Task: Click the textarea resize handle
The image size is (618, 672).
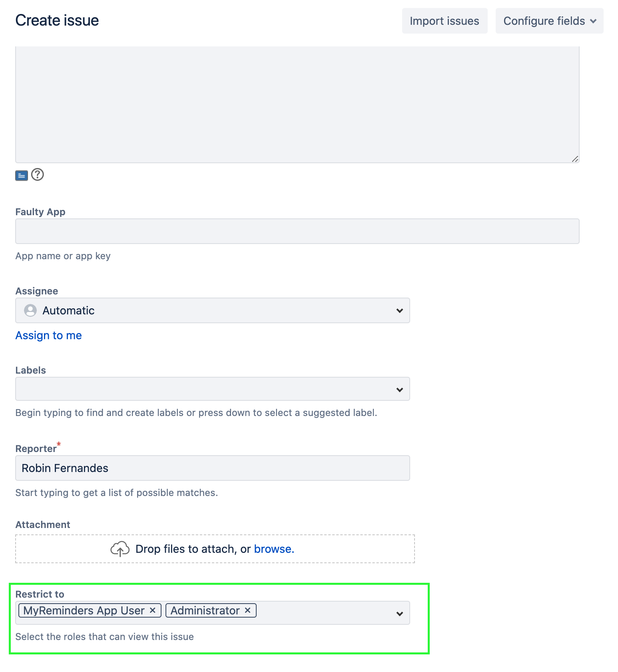Action: pyautogui.click(x=576, y=159)
